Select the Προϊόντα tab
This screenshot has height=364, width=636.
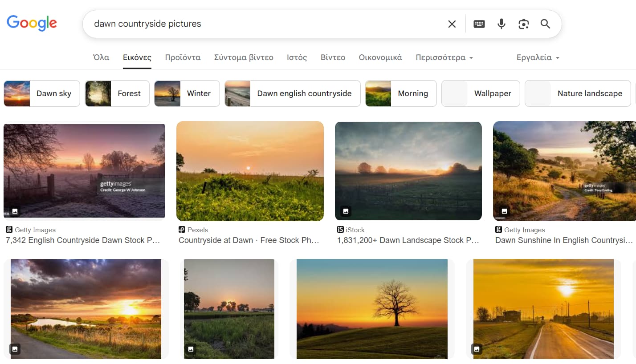[x=183, y=57]
